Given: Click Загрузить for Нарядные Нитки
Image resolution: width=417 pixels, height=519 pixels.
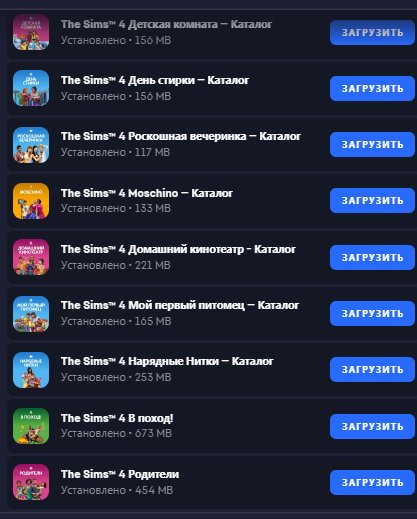Looking at the screenshot, I should point(372,369).
